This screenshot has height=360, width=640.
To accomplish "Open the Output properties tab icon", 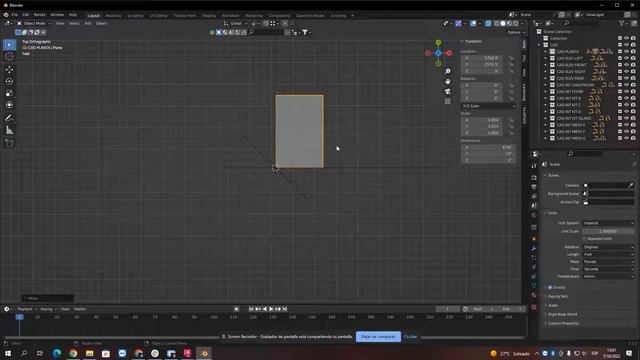I will (534, 187).
